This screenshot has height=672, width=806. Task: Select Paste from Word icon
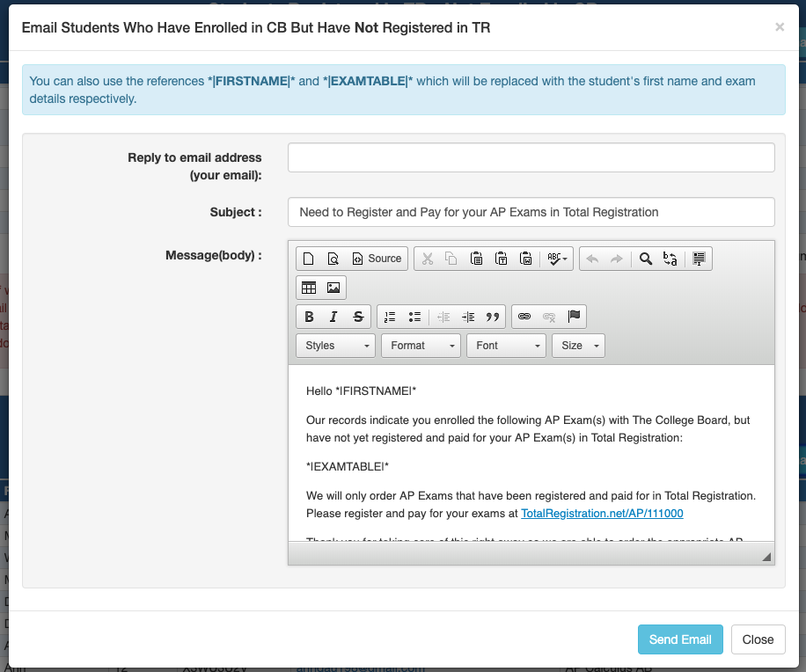[526, 259]
